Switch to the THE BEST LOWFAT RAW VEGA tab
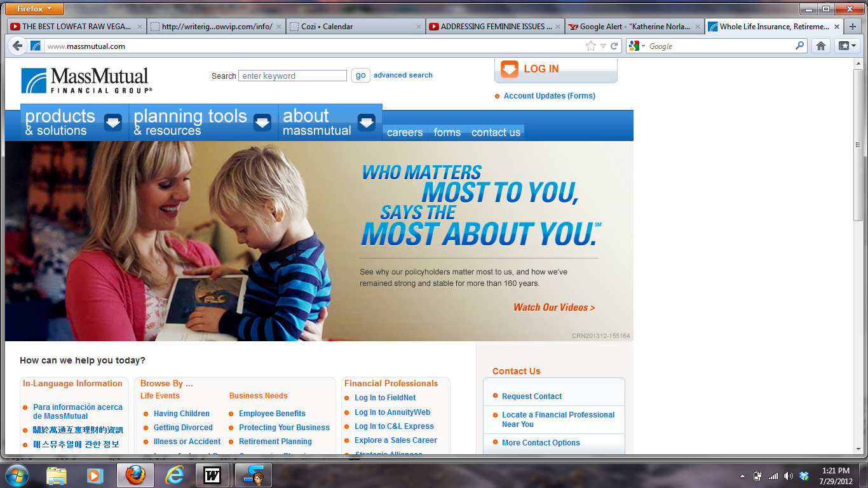Image resolution: width=868 pixels, height=488 pixels. point(76,27)
